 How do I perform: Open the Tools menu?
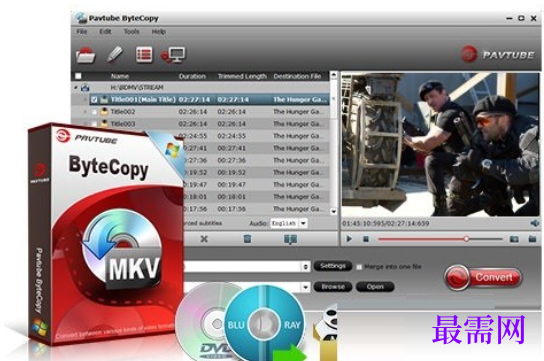(x=131, y=32)
